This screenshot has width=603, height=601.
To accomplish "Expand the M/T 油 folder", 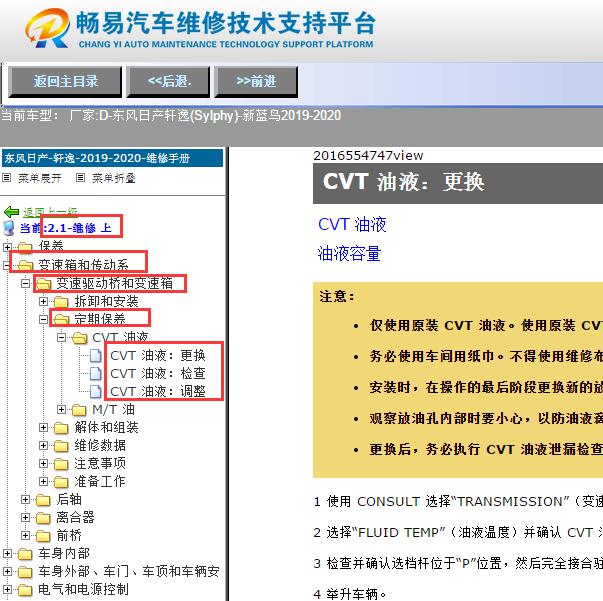I will click(x=61, y=410).
